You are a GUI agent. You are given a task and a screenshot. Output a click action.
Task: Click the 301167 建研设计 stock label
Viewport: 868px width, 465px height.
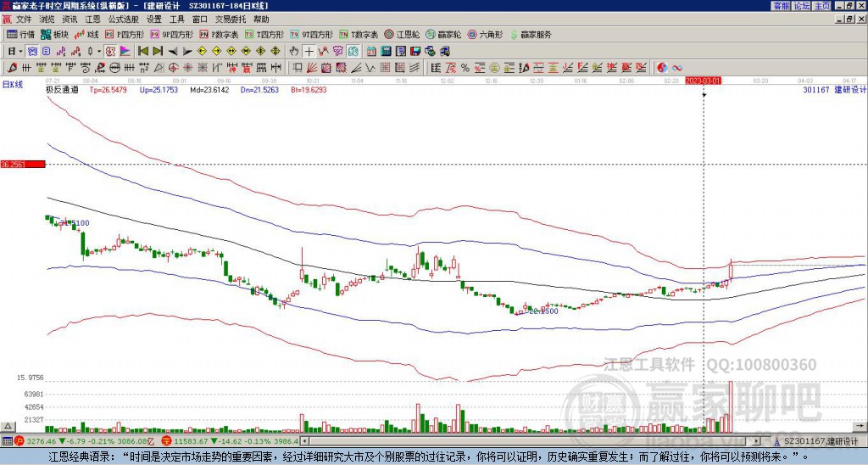pos(834,89)
